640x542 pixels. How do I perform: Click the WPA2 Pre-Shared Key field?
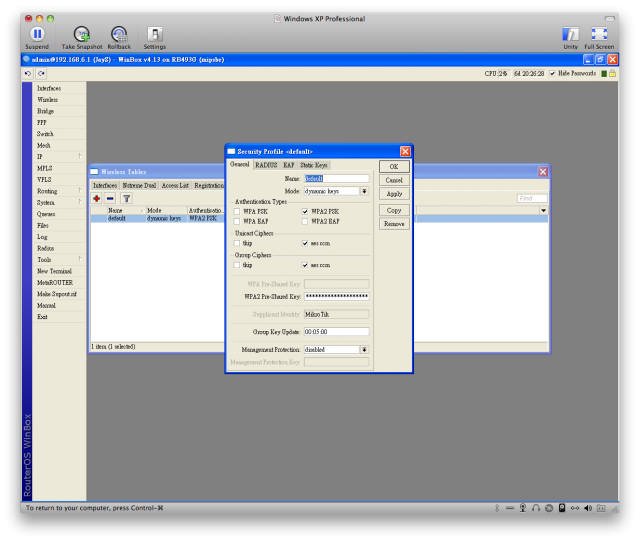[x=336, y=297]
